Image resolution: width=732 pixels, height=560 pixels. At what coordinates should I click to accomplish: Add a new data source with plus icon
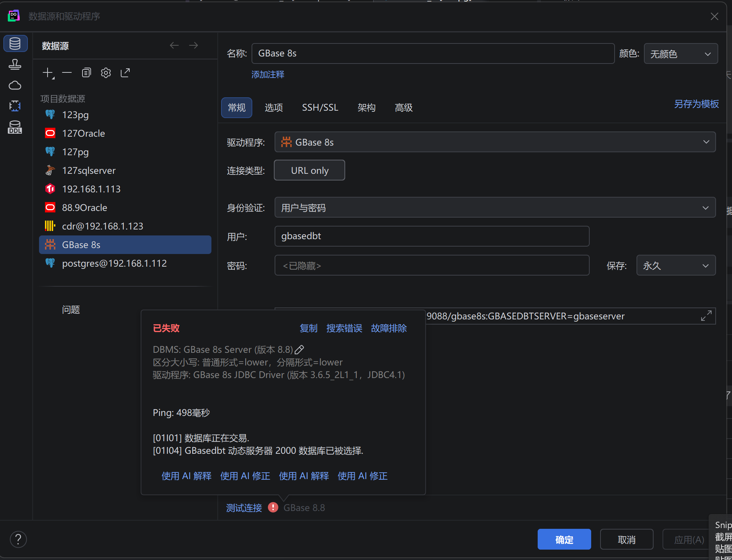pos(48,73)
